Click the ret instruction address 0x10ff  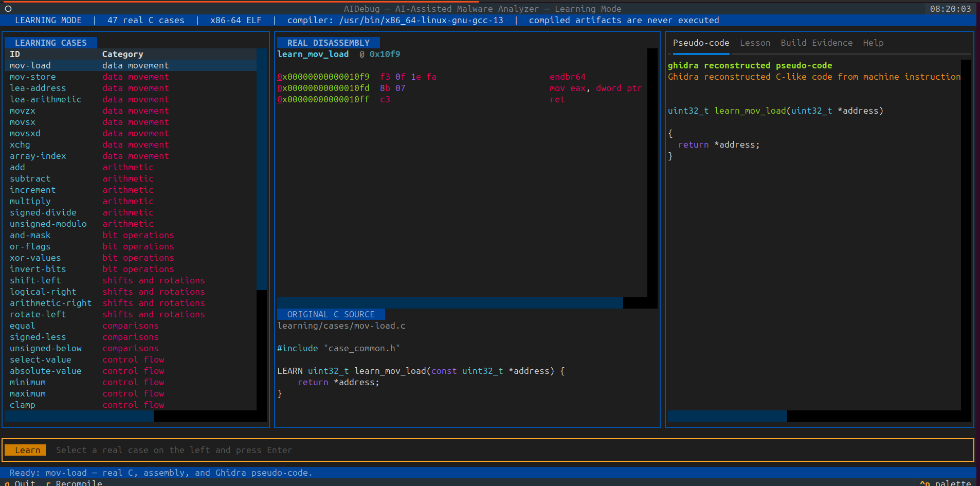323,99
